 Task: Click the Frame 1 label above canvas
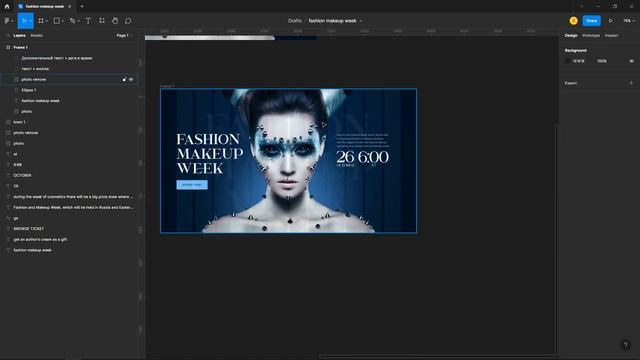tap(167, 86)
